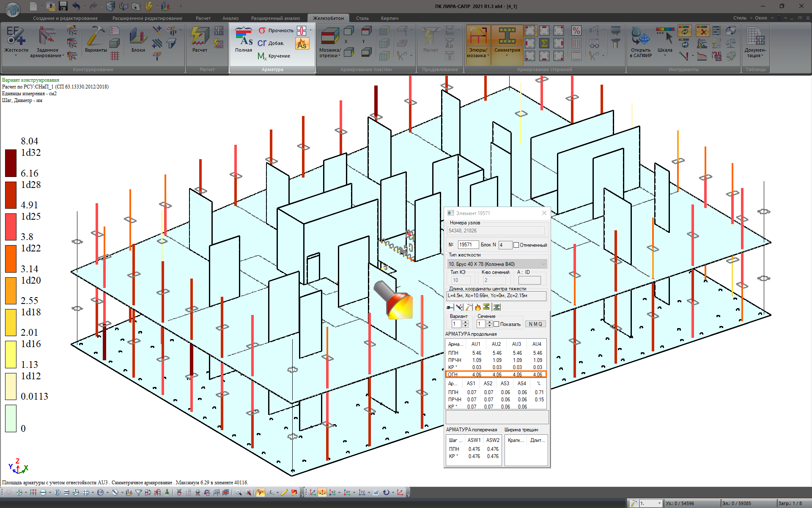Click the dark red 1d32 color swatch
The height and width of the screenshot is (508, 812).
pos(11,163)
